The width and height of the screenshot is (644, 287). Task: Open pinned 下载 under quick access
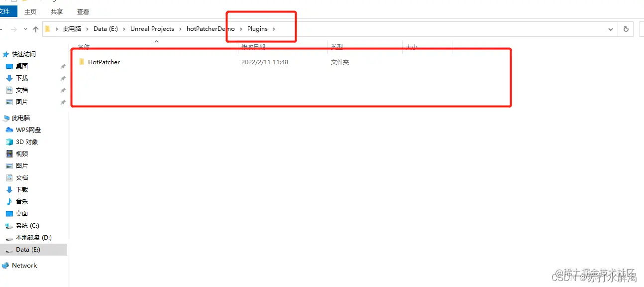point(22,78)
